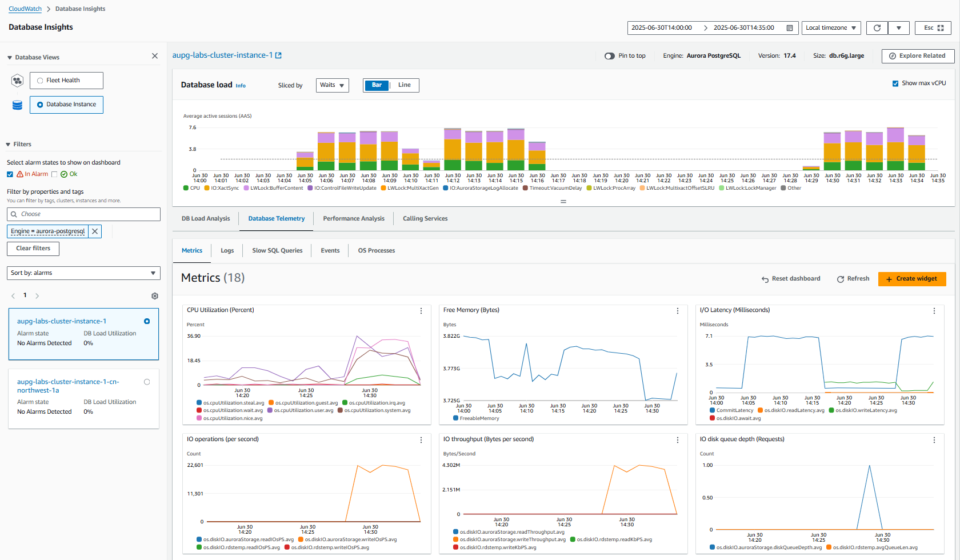Viewport: 960px width, 560px height.
Task: Open Free Memory widget options menu
Action: (678, 311)
